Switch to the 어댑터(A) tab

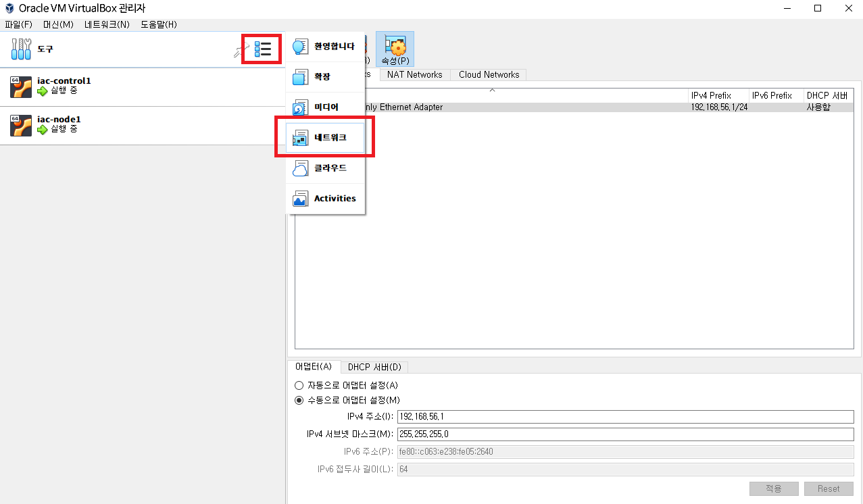click(314, 366)
